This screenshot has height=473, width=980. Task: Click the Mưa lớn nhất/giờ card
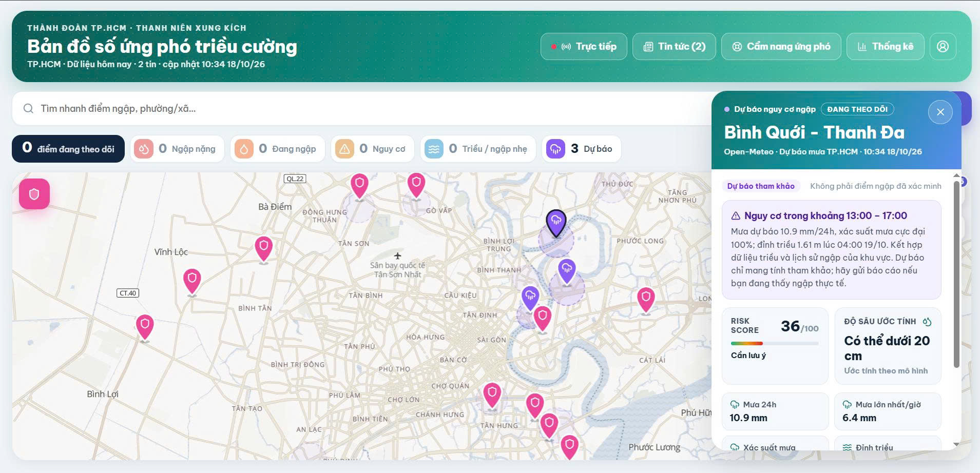[888, 411]
